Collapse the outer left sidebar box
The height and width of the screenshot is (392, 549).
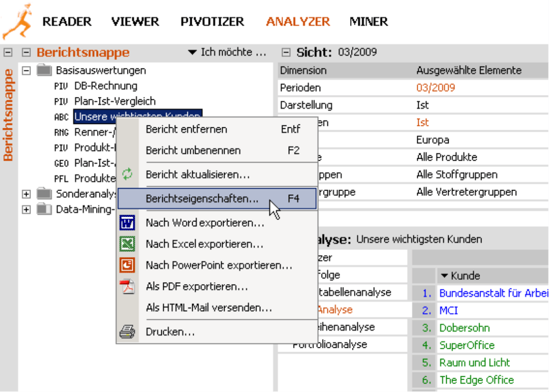(8, 52)
